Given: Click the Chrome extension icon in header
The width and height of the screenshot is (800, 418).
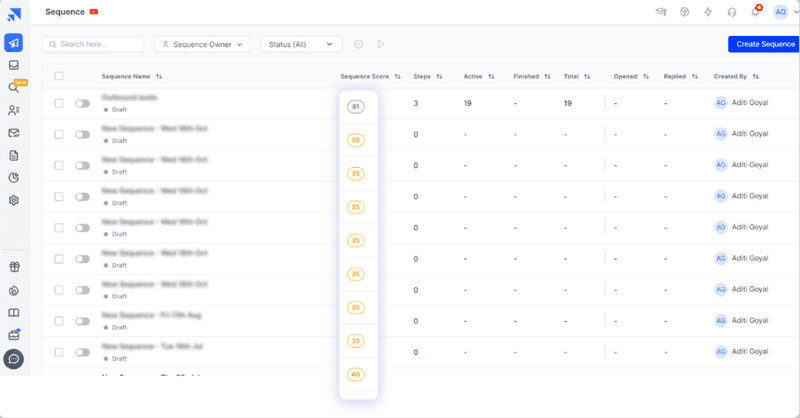Looking at the screenshot, I should (x=685, y=12).
